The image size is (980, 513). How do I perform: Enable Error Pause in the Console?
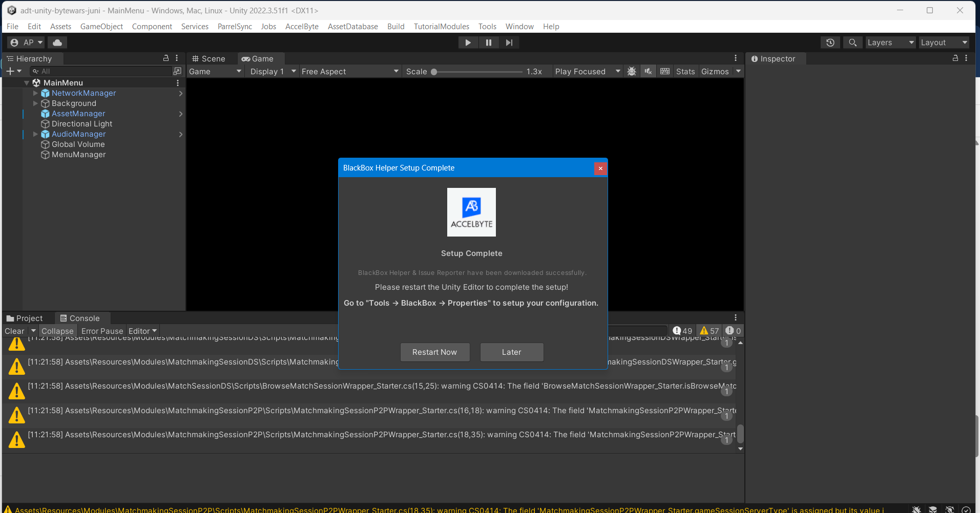101,331
